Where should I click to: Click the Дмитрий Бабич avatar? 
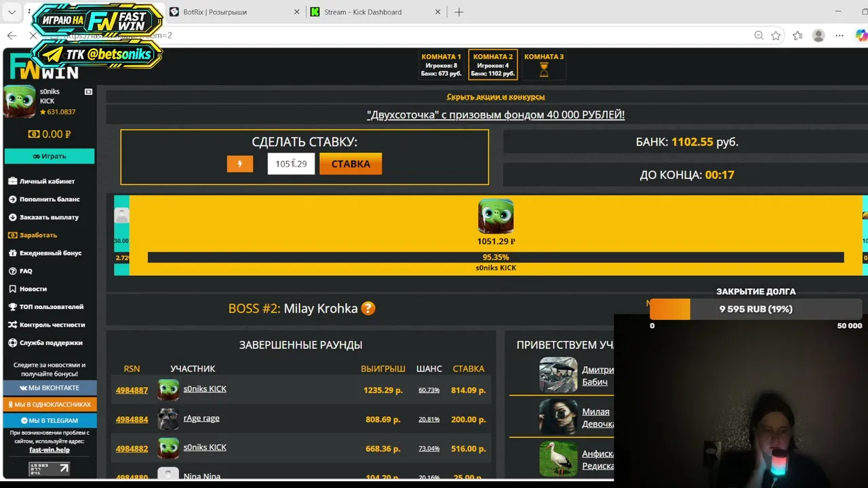(x=558, y=375)
